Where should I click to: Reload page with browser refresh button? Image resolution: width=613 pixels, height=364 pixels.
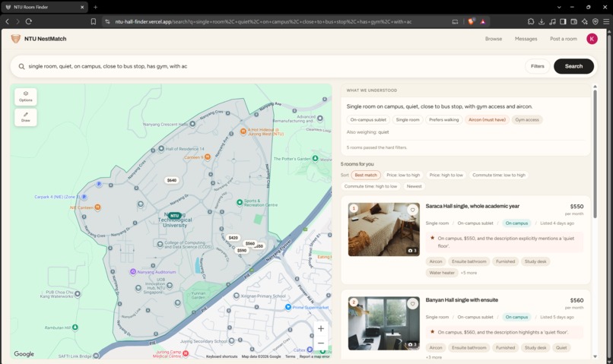click(29, 21)
